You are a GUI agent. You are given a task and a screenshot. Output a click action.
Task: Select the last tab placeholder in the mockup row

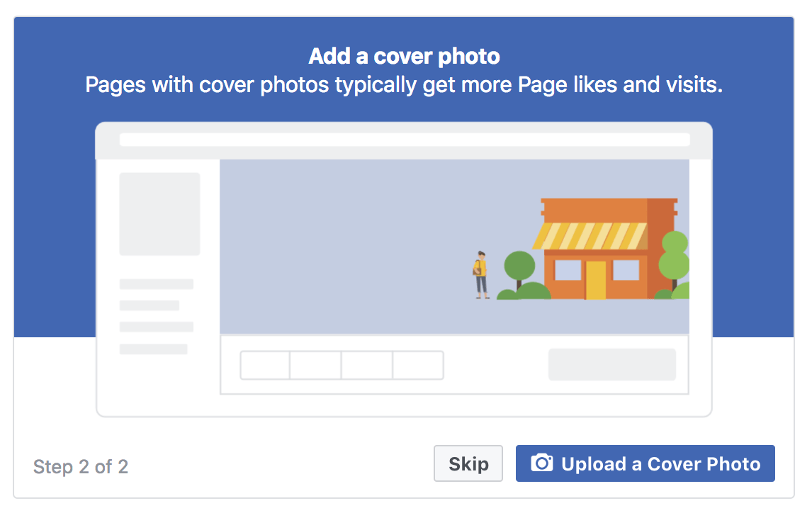pos(418,365)
